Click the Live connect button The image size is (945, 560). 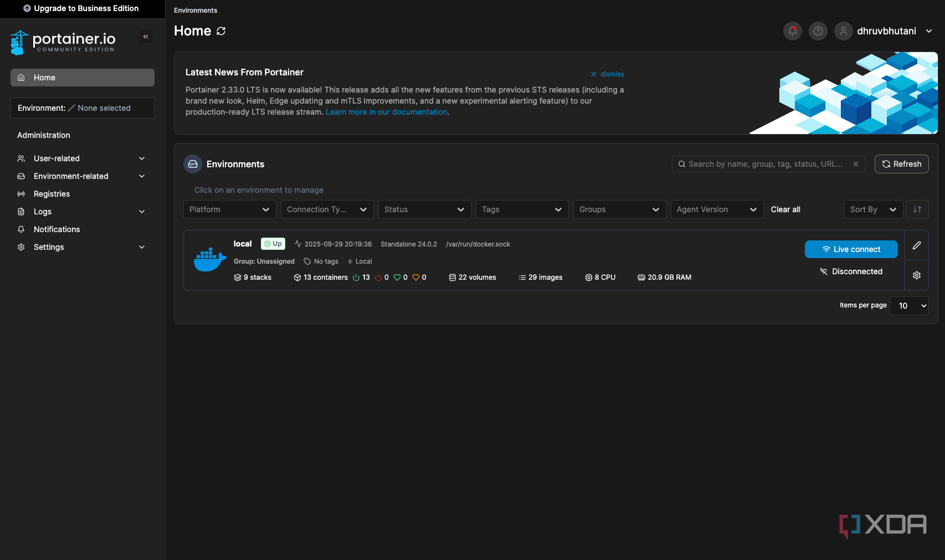(x=851, y=249)
